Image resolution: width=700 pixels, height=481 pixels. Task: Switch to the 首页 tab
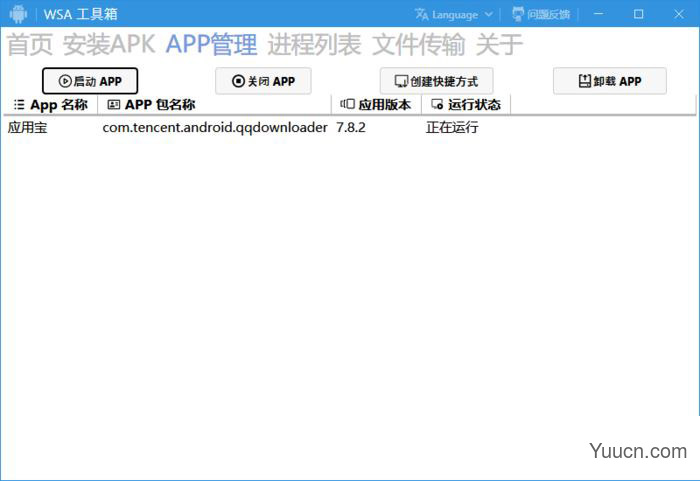coord(30,45)
